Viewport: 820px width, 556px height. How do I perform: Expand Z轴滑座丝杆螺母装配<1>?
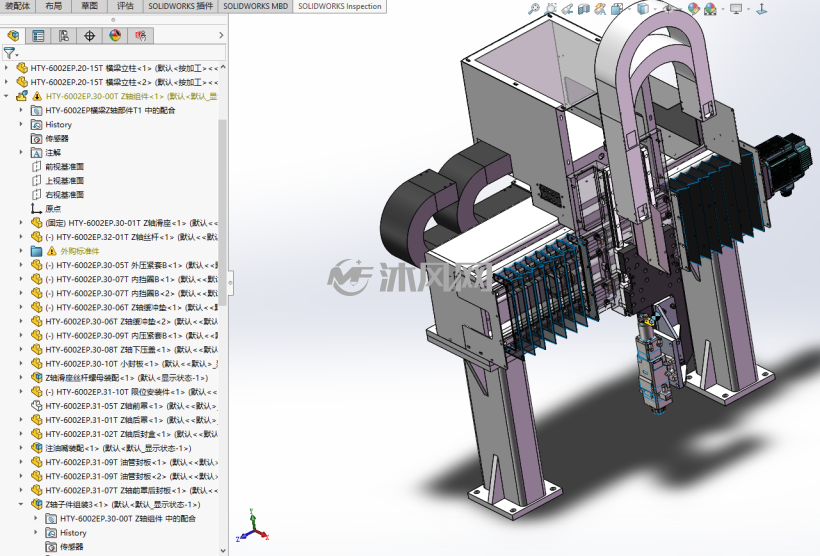pos(21,378)
